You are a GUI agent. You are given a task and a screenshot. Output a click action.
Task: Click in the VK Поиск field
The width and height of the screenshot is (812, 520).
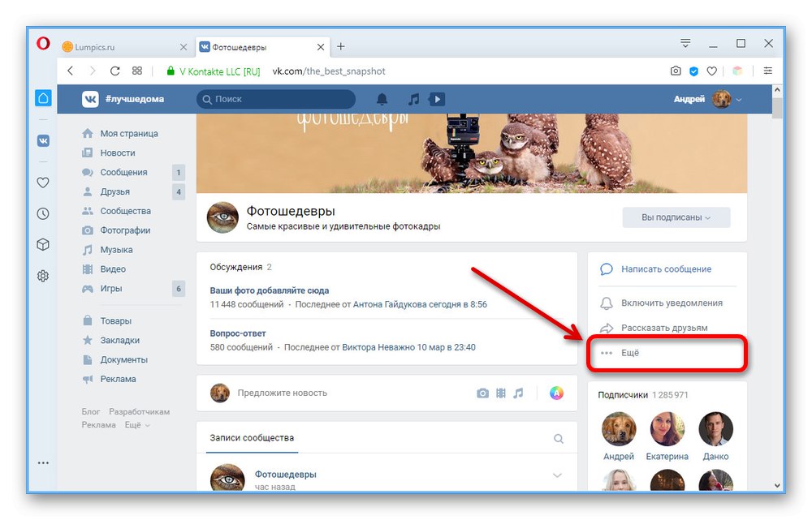276,99
